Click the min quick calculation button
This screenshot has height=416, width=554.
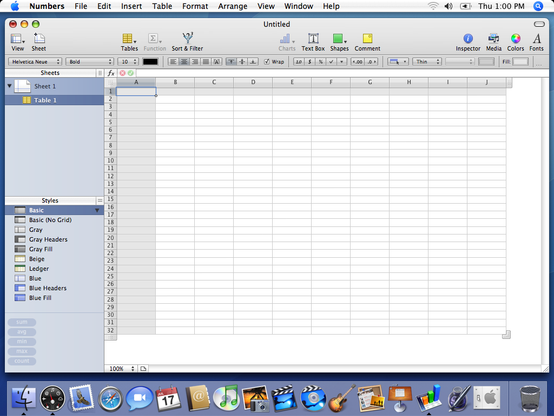[x=22, y=341]
